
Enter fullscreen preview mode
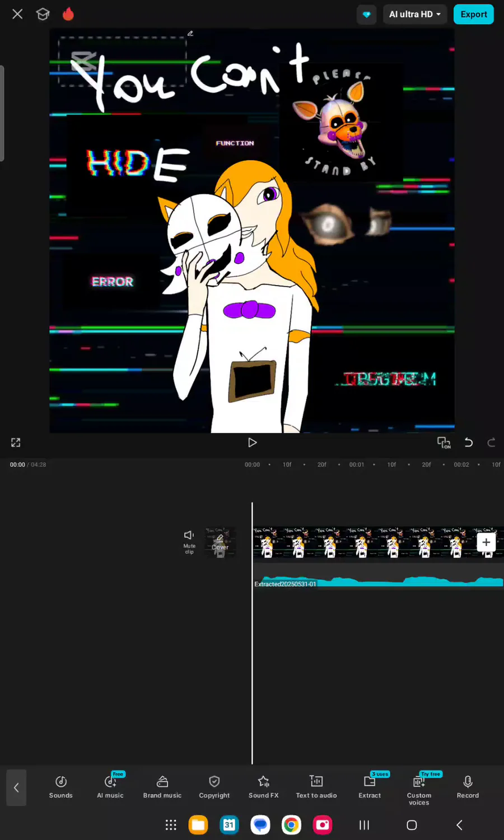pos(16,442)
